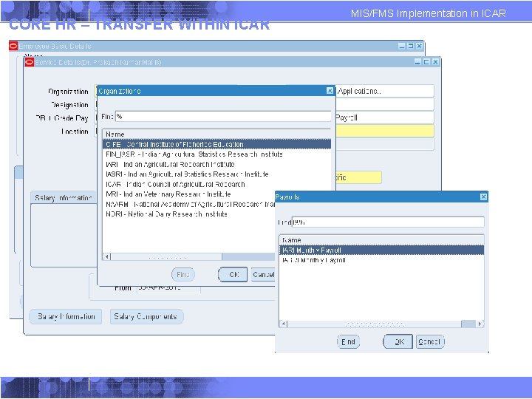532x399 pixels.
Task: Click Cancel in the Organizations dialog
Action: 263,274
